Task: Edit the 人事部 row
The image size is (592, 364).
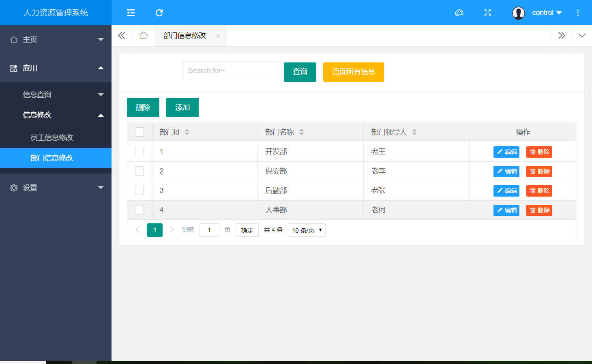Action: point(506,210)
